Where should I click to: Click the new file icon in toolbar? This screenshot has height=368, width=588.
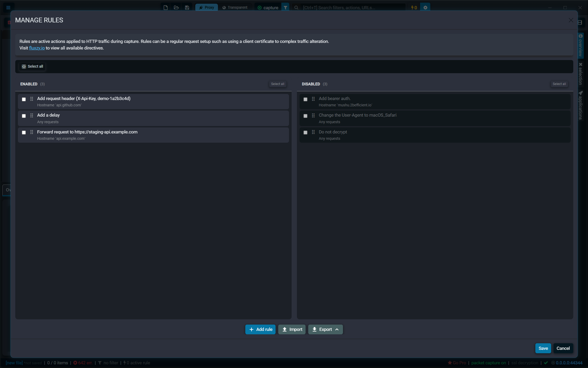pos(166,7)
